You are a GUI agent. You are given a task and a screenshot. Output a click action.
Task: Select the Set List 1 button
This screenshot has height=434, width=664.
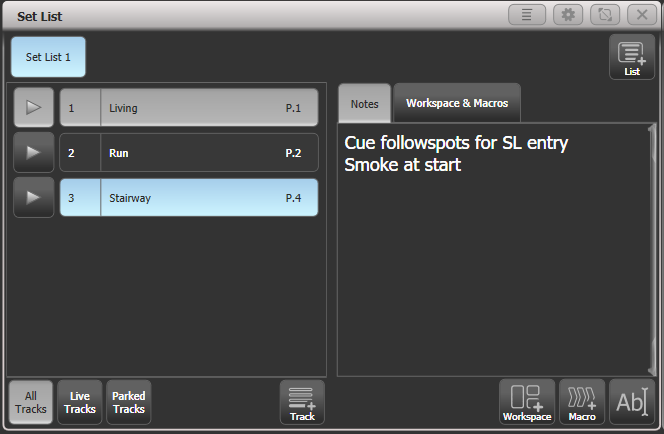(x=48, y=57)
